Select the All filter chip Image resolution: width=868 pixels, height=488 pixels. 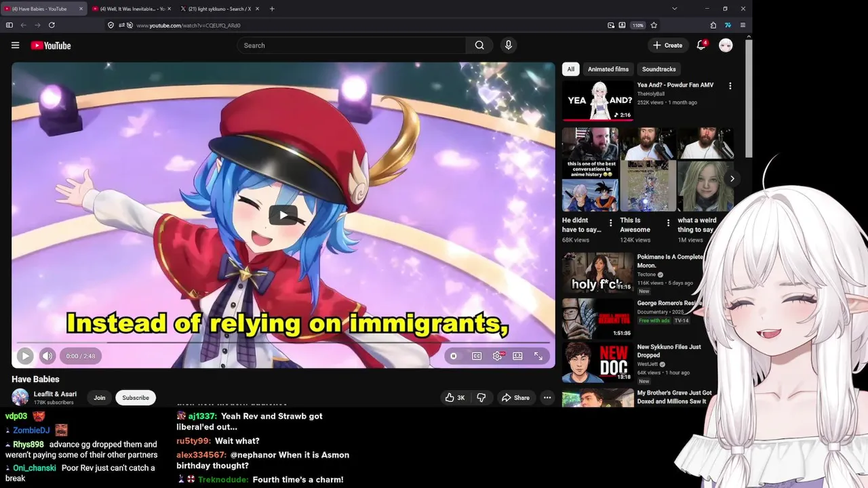click(570, 69)
